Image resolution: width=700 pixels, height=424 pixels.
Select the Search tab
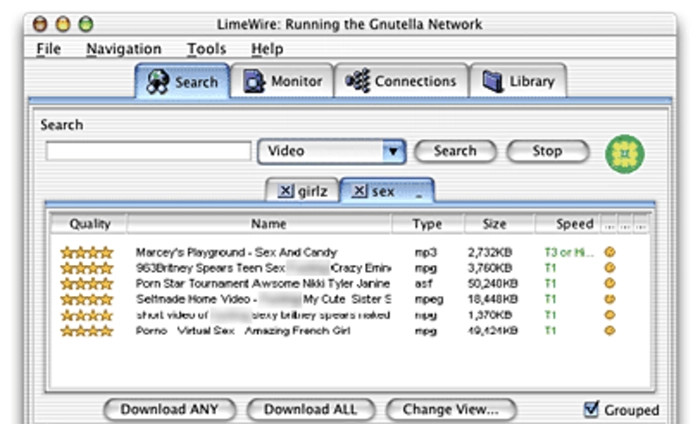coord(183,81)
